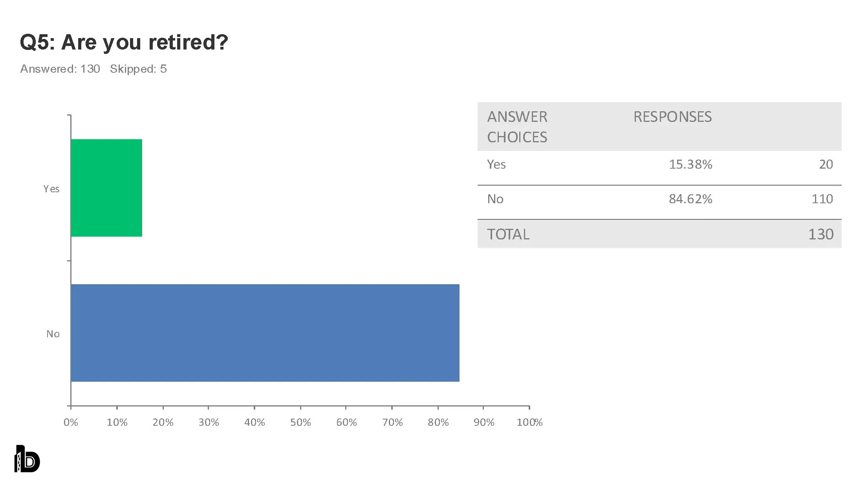Click the 84.62% value
Viewport: 868px width, 480px height.
tap(690, 199)
